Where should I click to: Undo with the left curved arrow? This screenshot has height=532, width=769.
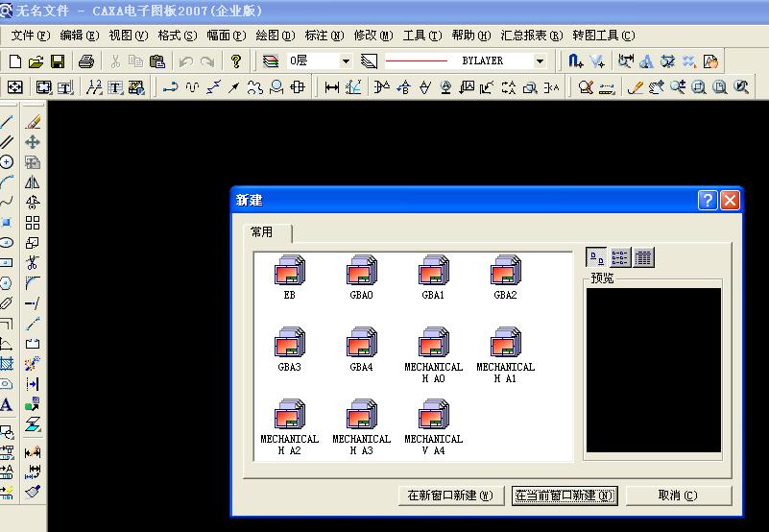tap(186, 61)
